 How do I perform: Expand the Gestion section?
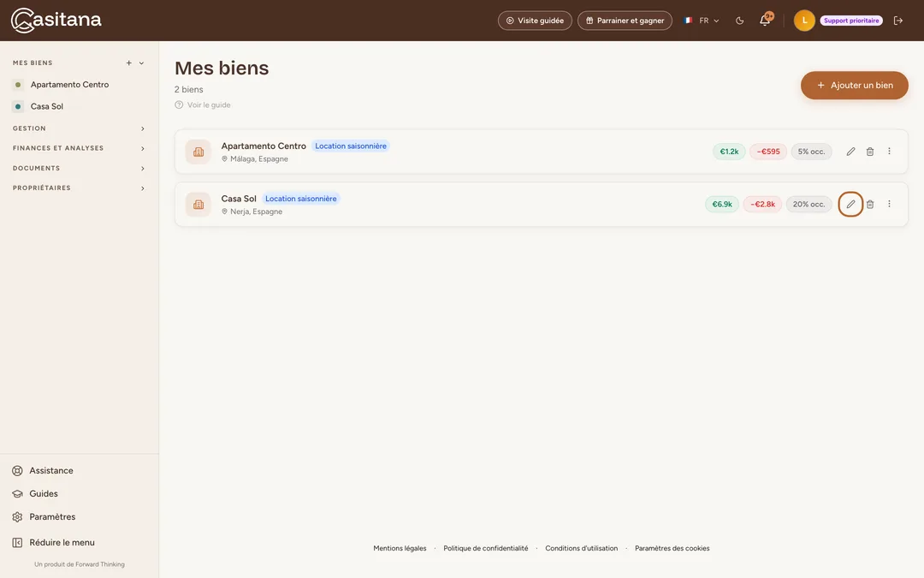79,128
